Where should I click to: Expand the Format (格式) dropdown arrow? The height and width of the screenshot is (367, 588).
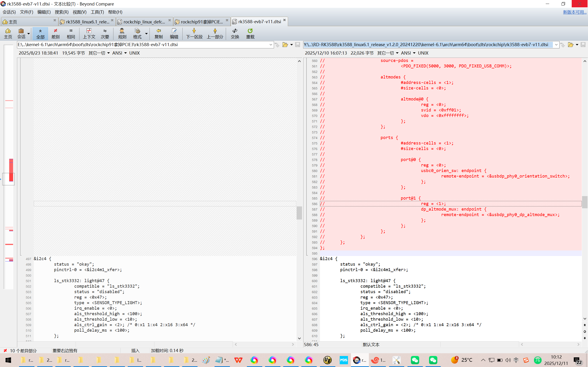146,33
